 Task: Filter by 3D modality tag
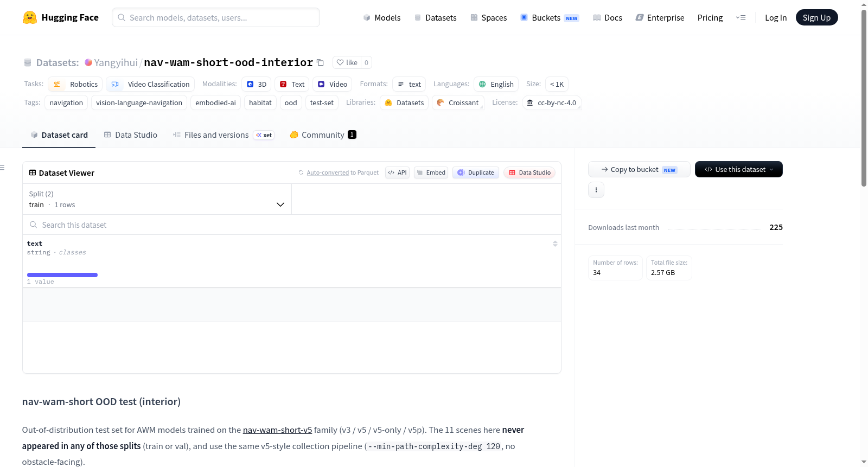257,84
